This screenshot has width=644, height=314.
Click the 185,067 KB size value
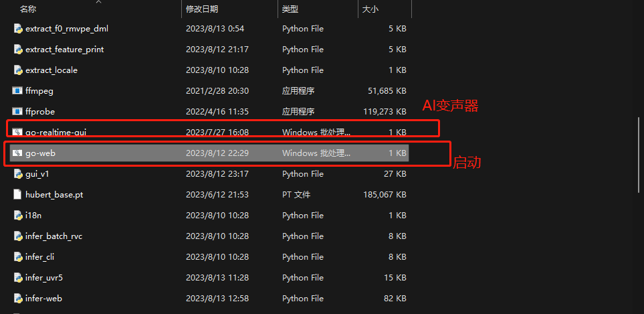coord(385,195)
